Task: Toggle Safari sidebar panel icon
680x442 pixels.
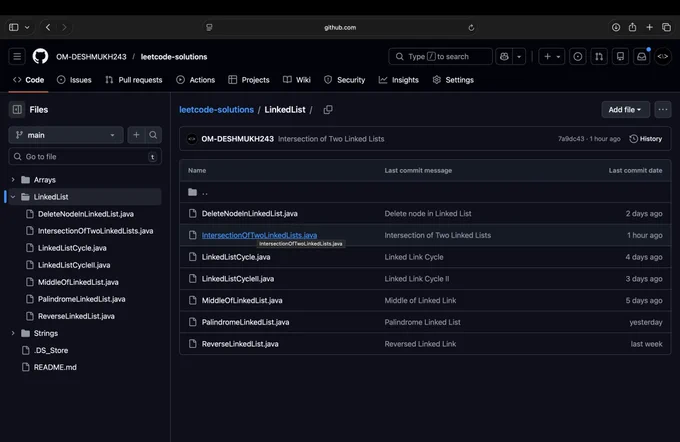Action: pyautogui.click(x=14, y=27)
